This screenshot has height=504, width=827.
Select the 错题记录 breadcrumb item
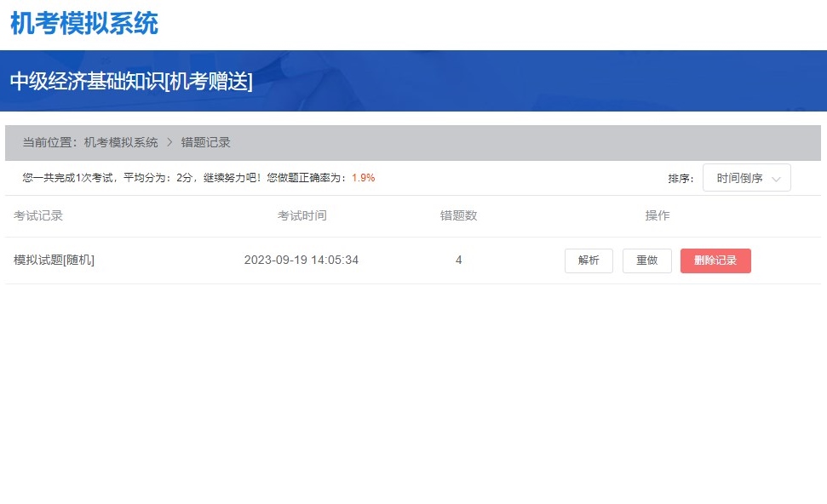click(205, 142)
